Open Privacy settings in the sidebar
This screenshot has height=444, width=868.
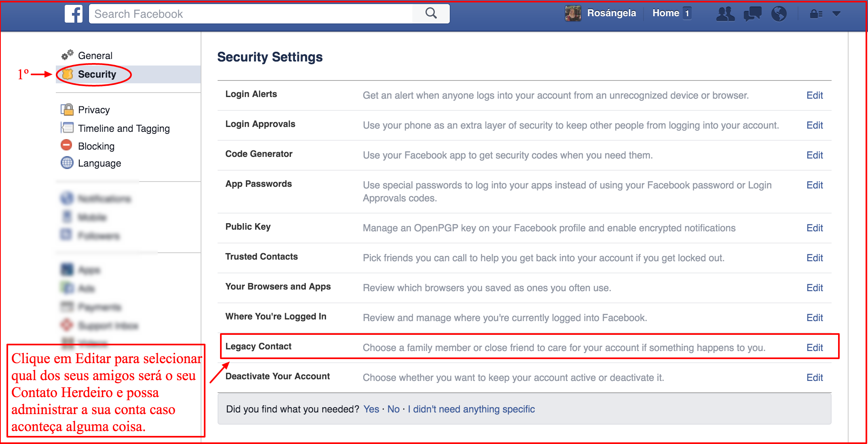click(x=93, y=110)
